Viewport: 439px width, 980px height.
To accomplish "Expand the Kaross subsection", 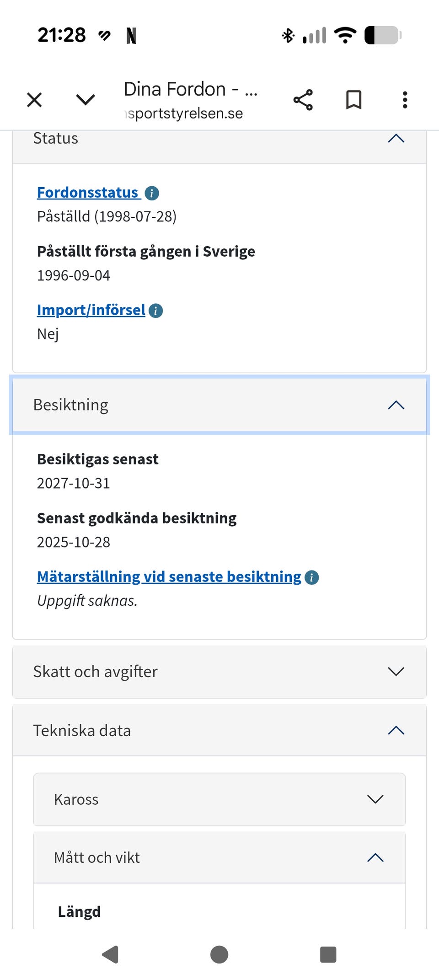I will pos(375,799).
